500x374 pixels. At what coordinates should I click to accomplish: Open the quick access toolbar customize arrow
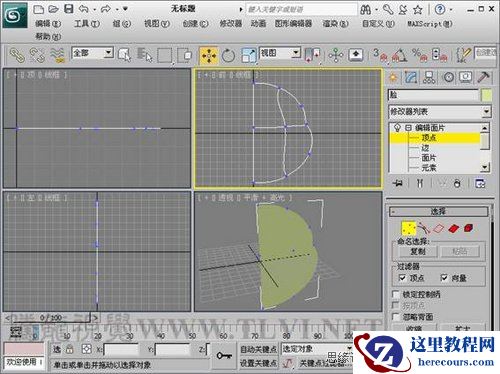(125, 8)
